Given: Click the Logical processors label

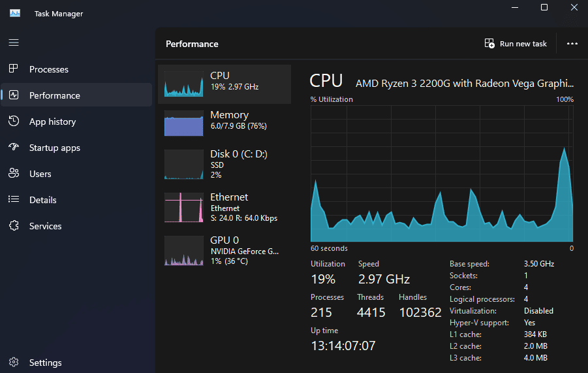Looking at the screenshot, I should pyautogui.click(x=482, y=299).
